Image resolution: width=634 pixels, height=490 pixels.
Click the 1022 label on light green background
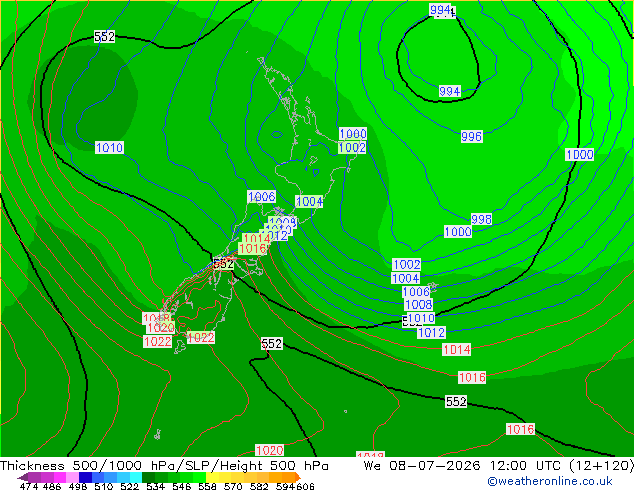tap(201, 338)
